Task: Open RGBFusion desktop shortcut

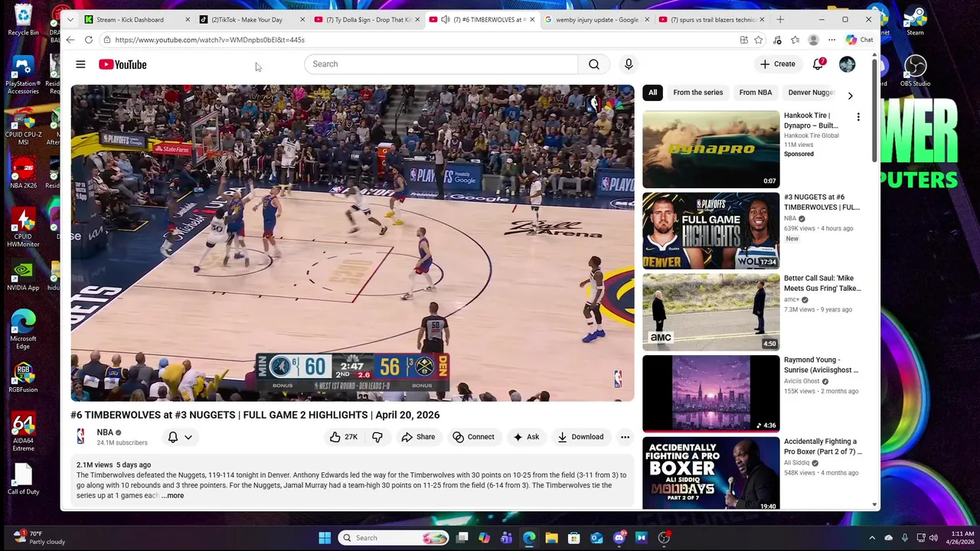Action: (x=24, y=377)
